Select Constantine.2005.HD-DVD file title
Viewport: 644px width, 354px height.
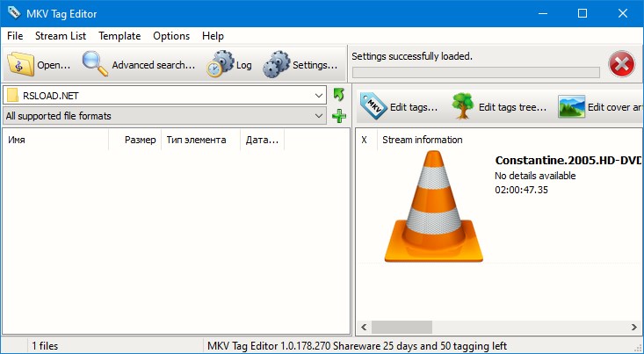tap(568, 160)
